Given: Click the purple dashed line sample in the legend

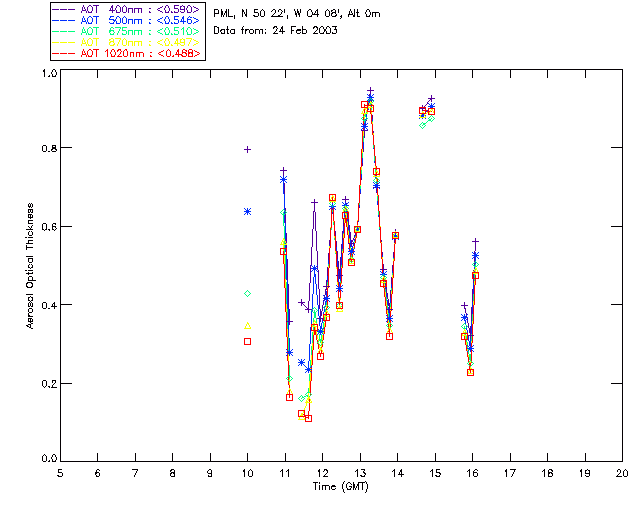Looking at the screenshot, I should 63,9.
